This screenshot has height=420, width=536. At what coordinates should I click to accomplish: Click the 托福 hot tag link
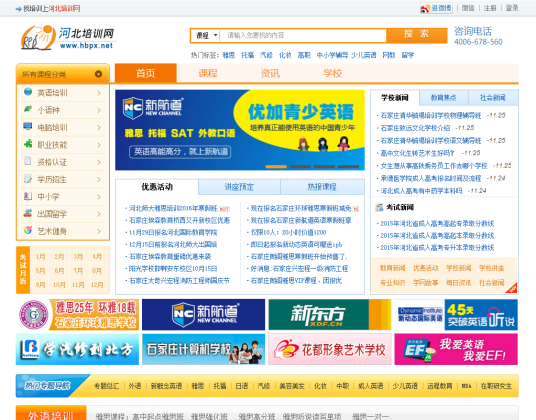[x=247, y=55]
